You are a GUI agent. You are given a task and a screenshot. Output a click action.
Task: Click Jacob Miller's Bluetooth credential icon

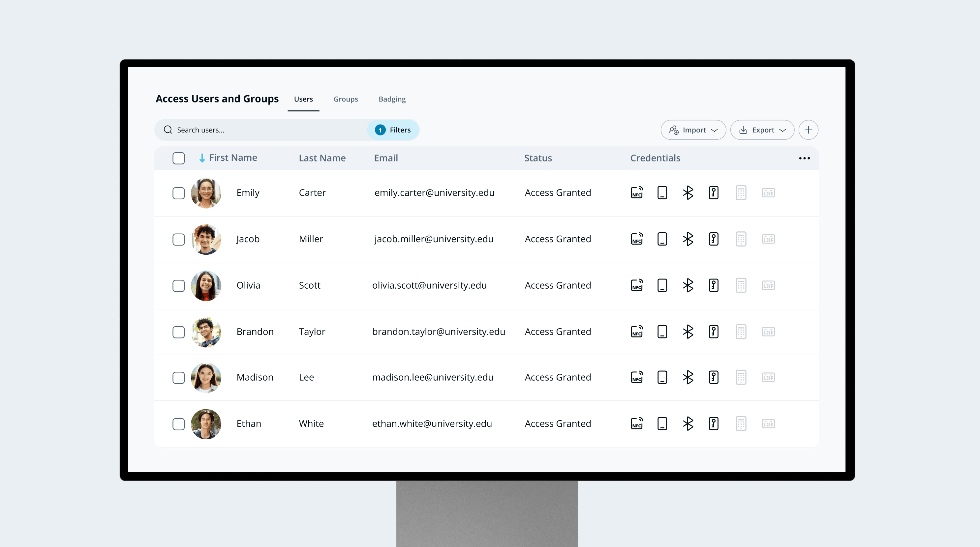click(x=688, y=239)
